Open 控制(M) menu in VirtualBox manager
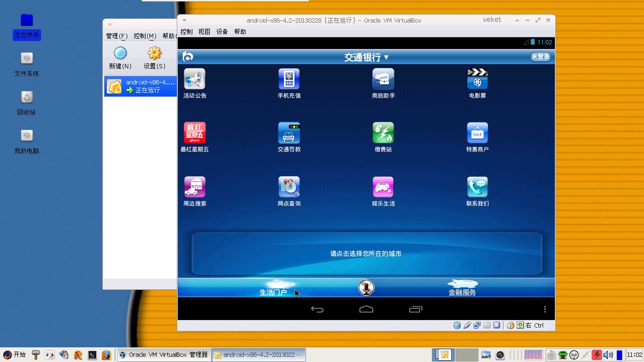Viewport: 644px width, 362px height. pyautogui.click(x=145, y=36)
